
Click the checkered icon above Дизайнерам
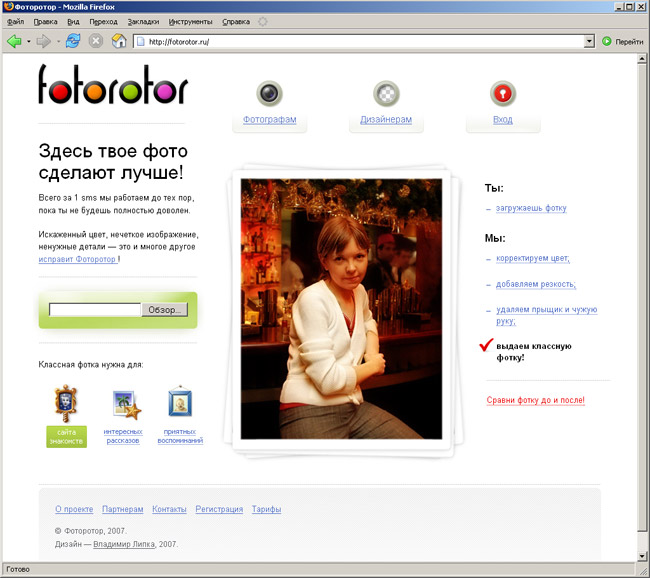386,94
